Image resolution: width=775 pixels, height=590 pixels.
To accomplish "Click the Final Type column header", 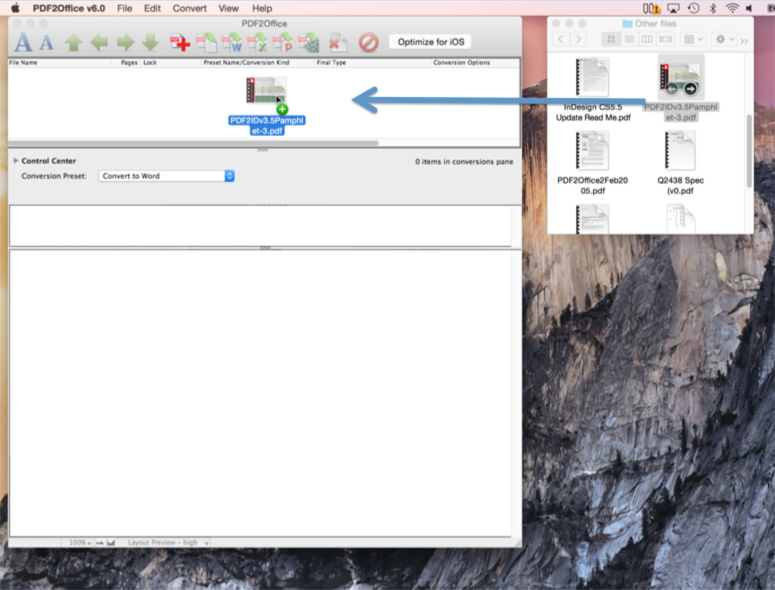I will (331, 63).
